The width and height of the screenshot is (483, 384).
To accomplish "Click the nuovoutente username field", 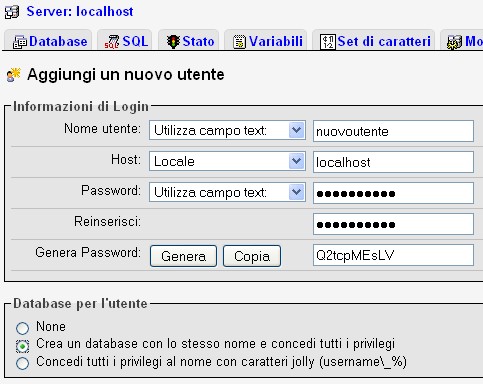I will point(393,131).
